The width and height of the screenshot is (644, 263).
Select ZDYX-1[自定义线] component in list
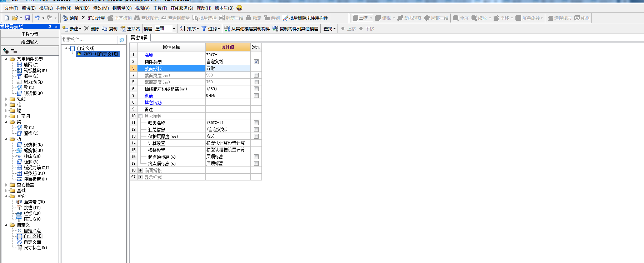(x=98, y=54)
